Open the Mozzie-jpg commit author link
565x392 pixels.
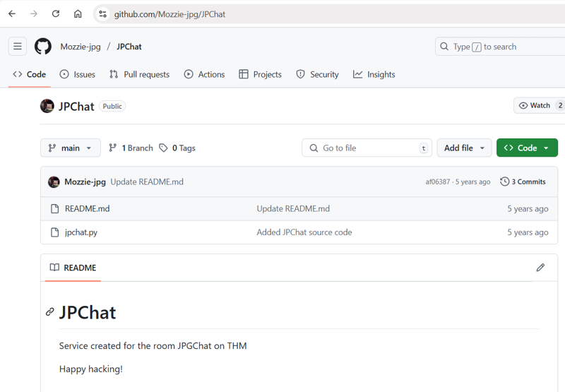click(x=85, y=182)
